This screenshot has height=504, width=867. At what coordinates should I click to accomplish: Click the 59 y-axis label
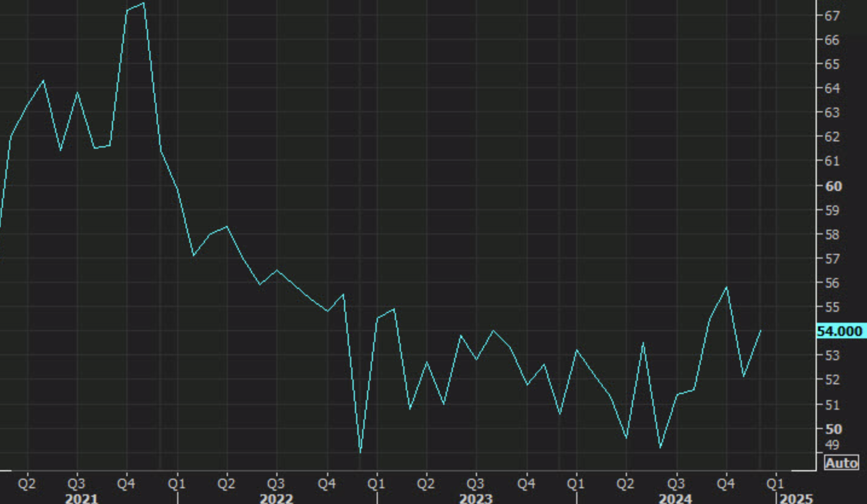point(832,210)
